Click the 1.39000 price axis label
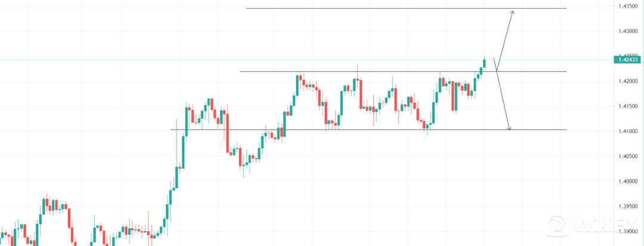This screenshot has width=644, height=246. (629, 231)
